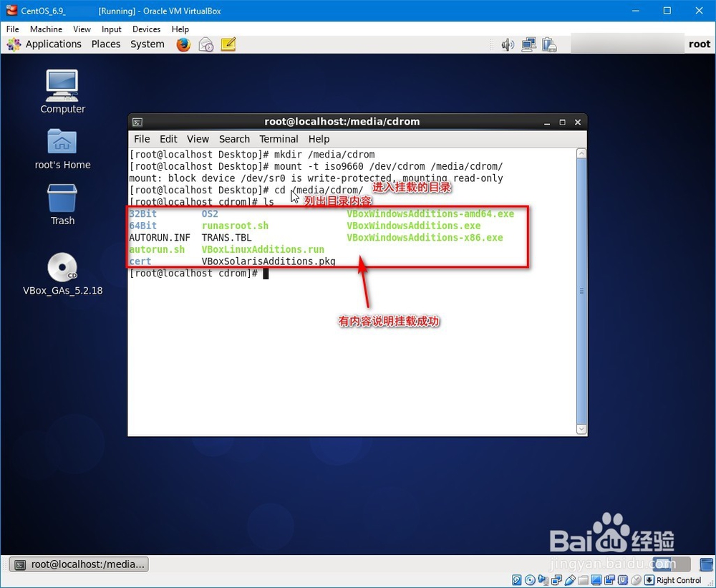Click the root user menu in the top panel
The height and width of the screenshot is (588, 716).
(x=700, y=44)
